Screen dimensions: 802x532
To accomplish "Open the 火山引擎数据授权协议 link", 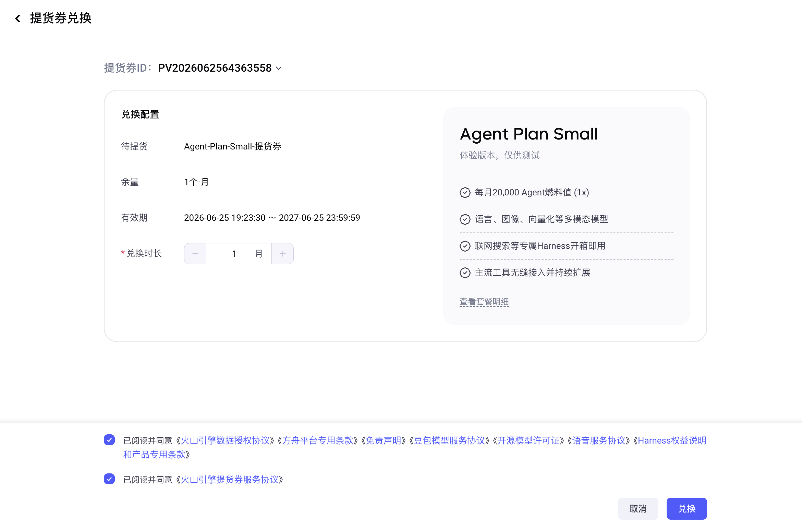I will [x=225, y=440].
